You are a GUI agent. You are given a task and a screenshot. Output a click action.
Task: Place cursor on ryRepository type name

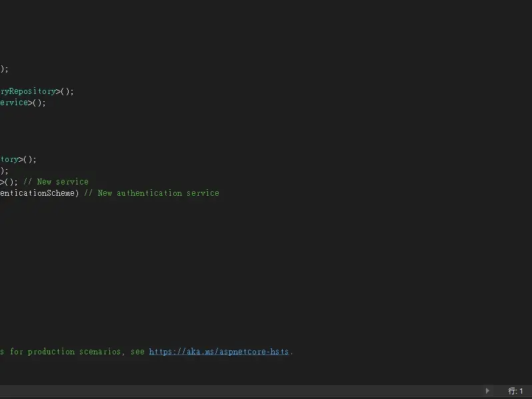[27, 91]
